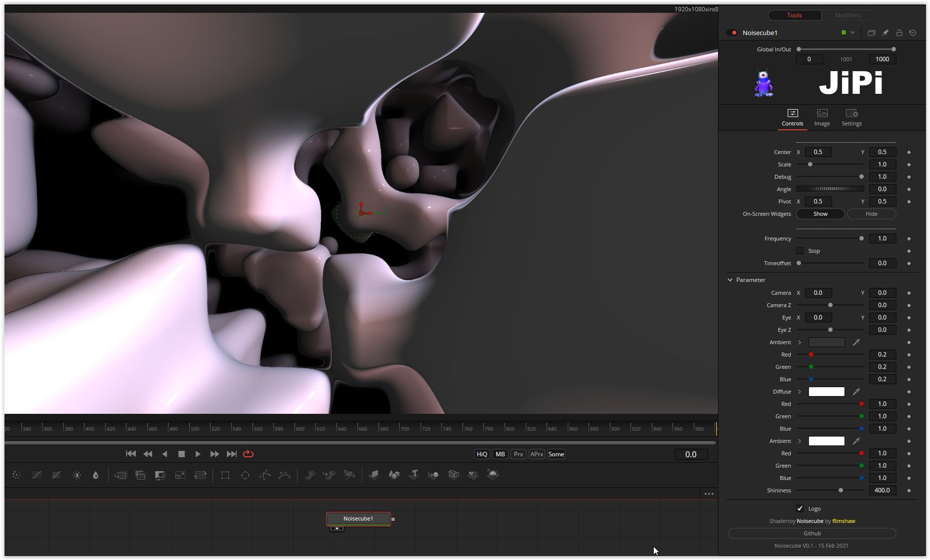This screenshot has width=930, height=560.
Task: Toggle HiQ render mode
Action: [x=482, y=454]
